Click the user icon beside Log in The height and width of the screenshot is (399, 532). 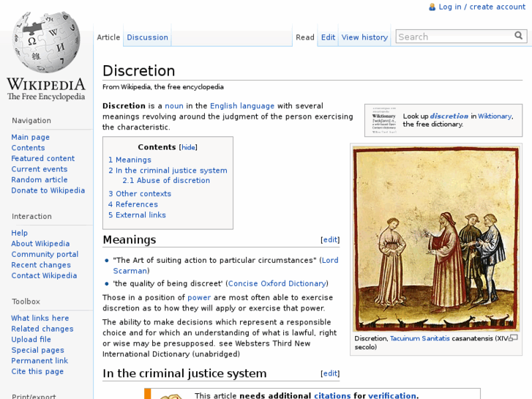[x=432, y=7]
